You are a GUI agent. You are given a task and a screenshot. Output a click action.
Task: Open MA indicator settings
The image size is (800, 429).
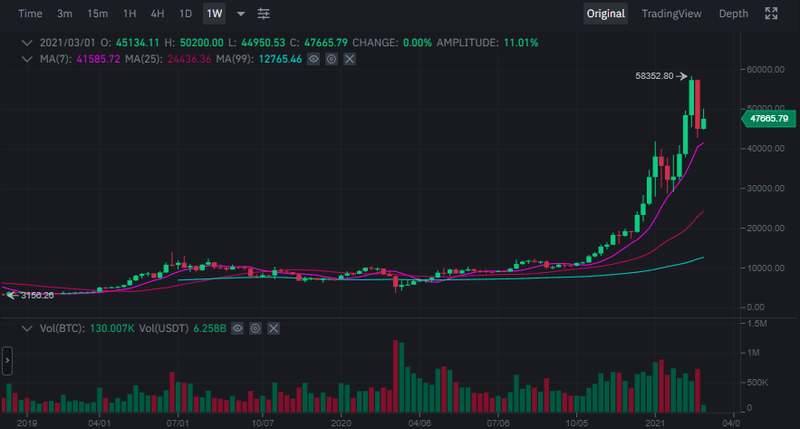tap(331, 60)
